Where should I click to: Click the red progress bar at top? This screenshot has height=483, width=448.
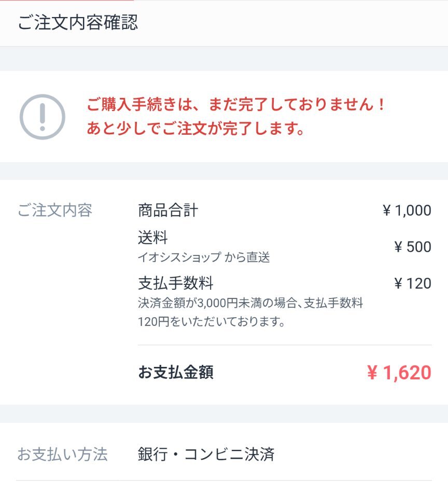tap(67, 1)
